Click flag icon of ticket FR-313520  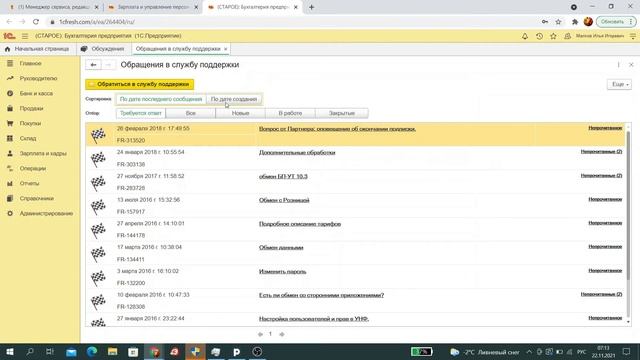point(98,135)
